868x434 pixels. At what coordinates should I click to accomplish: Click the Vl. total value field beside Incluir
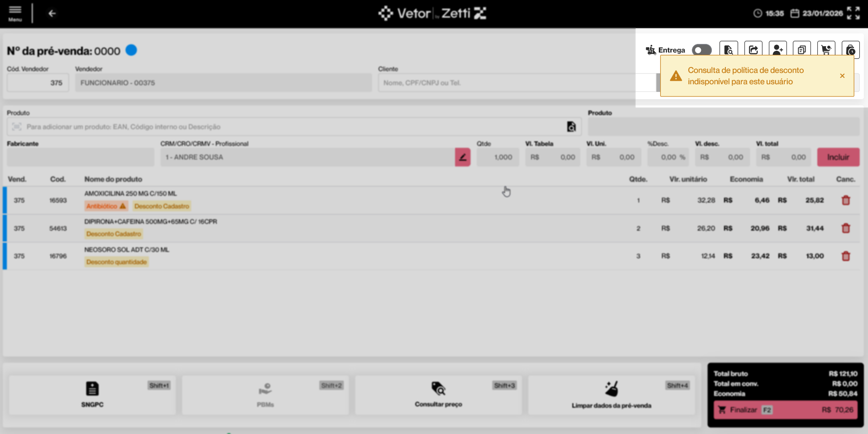click(783, 157)
